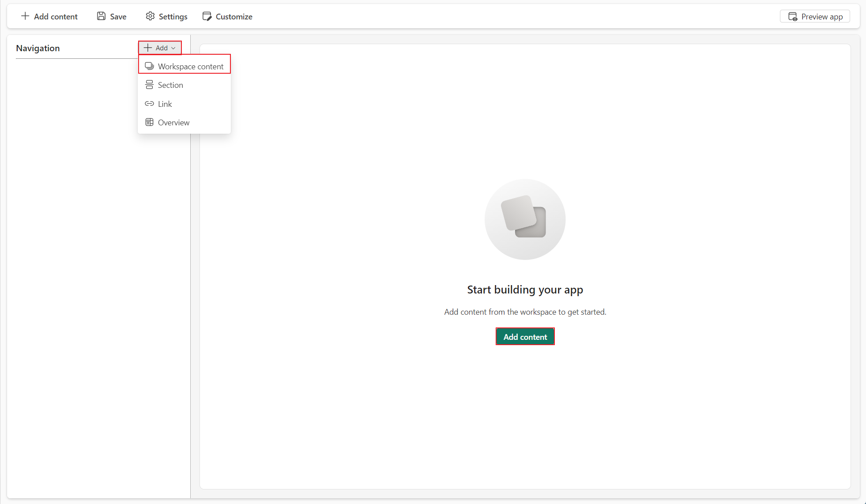This screenshot has height=504, width=866.
Task: Click the Navigation panel heading
Action: (38, 48)
